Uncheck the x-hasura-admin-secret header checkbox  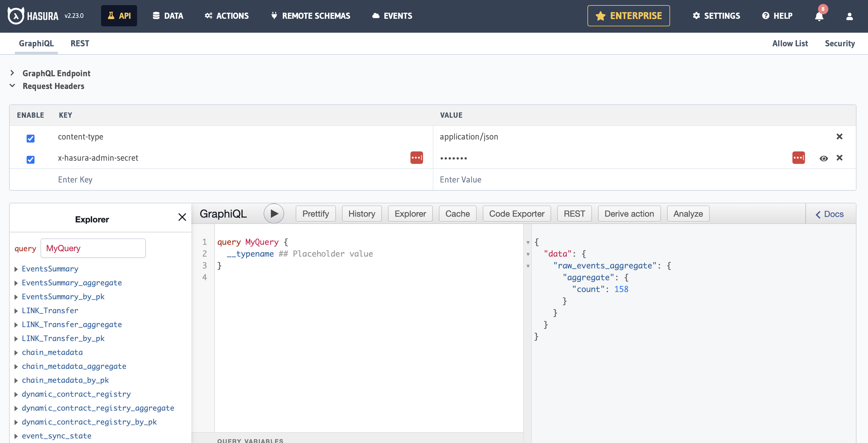[x=30, y=160]
